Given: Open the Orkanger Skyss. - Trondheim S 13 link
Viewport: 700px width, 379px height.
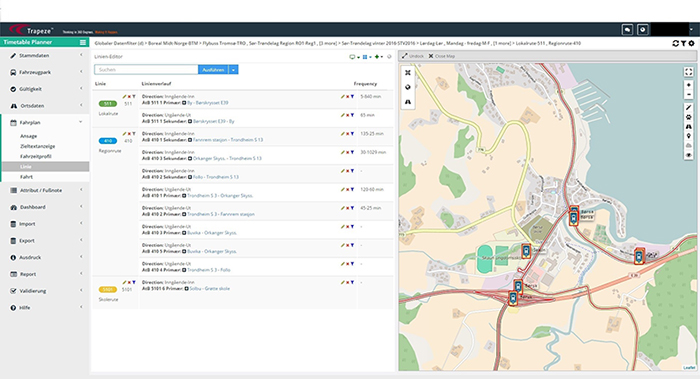Looking at the screenshot, I should point(227,158).
